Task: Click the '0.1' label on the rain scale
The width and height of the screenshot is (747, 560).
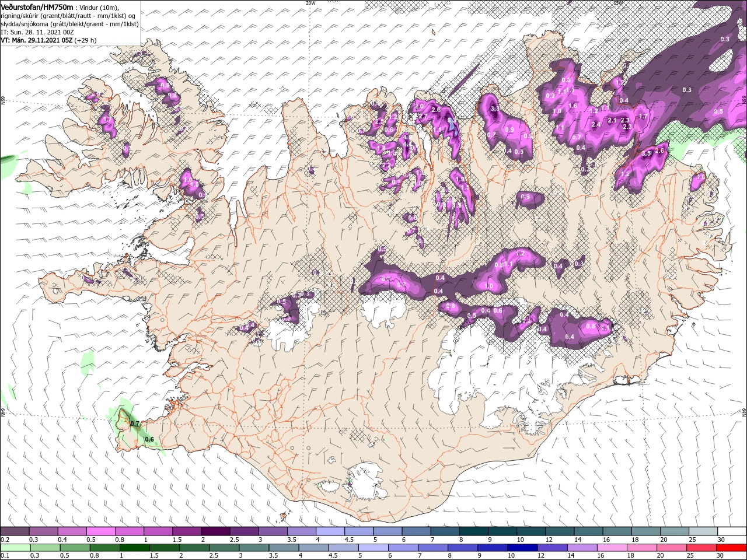Action: click(5, 556)
